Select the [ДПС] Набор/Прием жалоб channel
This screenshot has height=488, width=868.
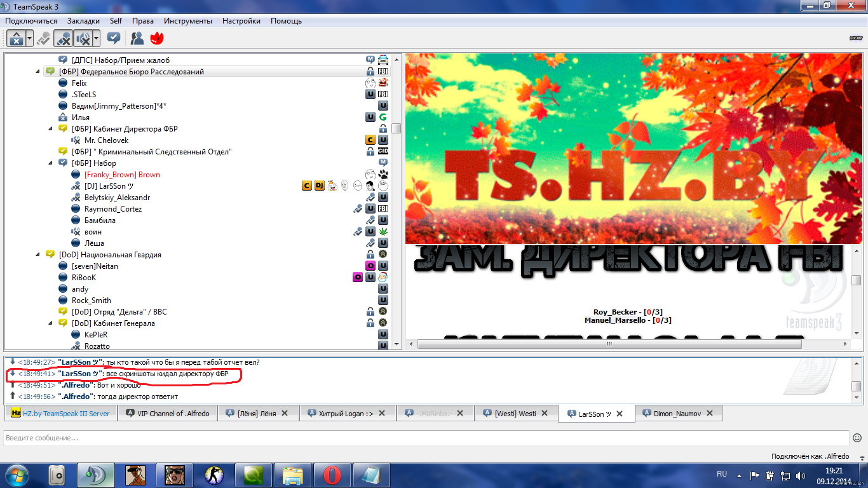[121, 60]
